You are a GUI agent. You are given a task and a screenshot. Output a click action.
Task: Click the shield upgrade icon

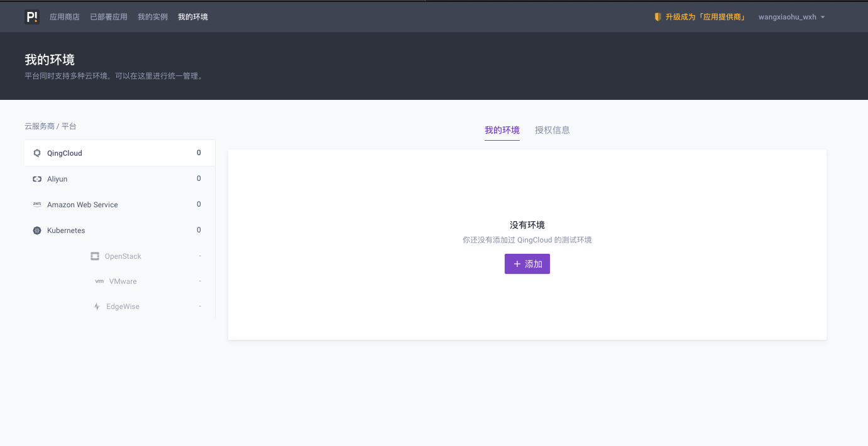(658, 17)
